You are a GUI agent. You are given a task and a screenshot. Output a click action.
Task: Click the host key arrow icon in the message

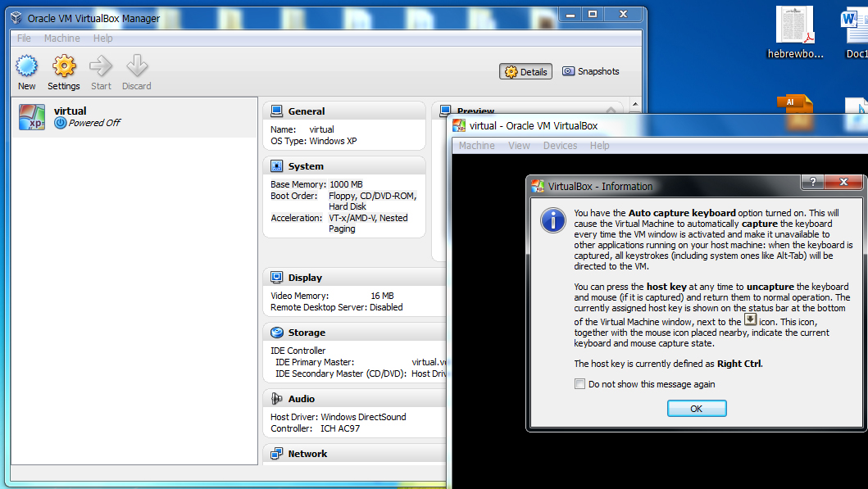coord(750,319)
